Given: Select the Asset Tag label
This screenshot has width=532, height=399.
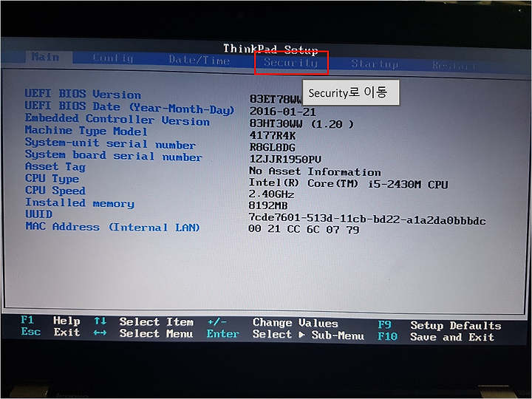Looking at the screenshot, I should tap(55, 167).
